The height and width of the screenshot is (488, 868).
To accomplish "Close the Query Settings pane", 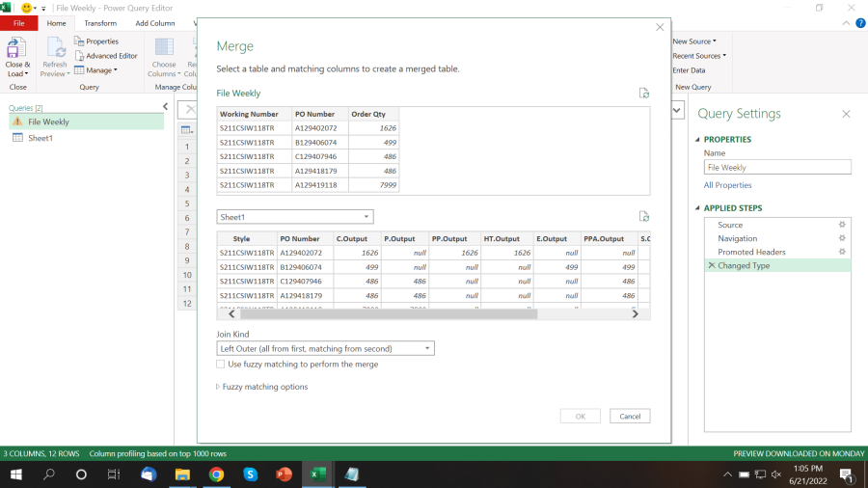I will click(x=846, y=114).
